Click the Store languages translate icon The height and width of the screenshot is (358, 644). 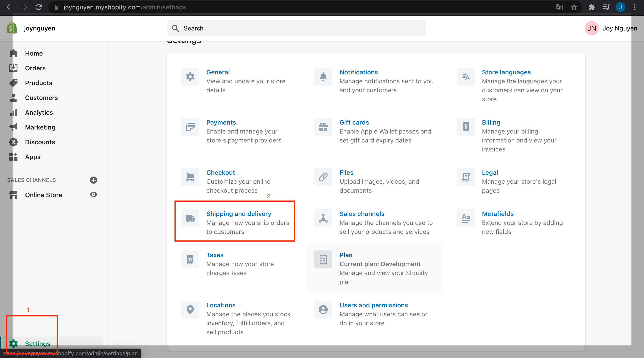466,77
